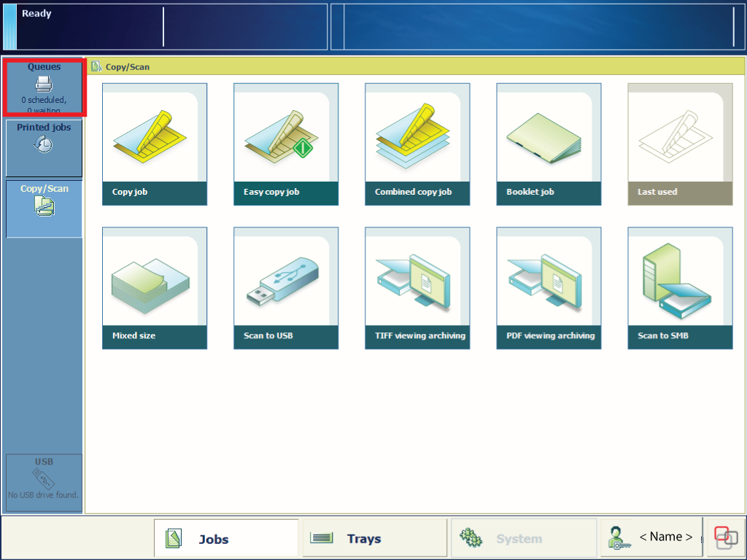
Task: Click the user Name login button
Action: tap(651, 538)
